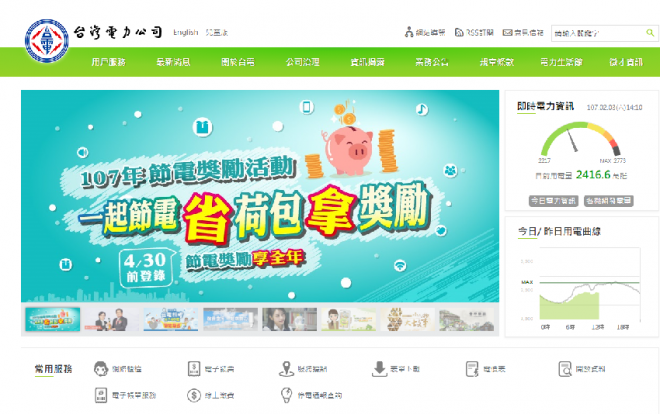Open the customer service headset agent icon
The height and width of the screenshot is (414, 660).
pos(101,369)
